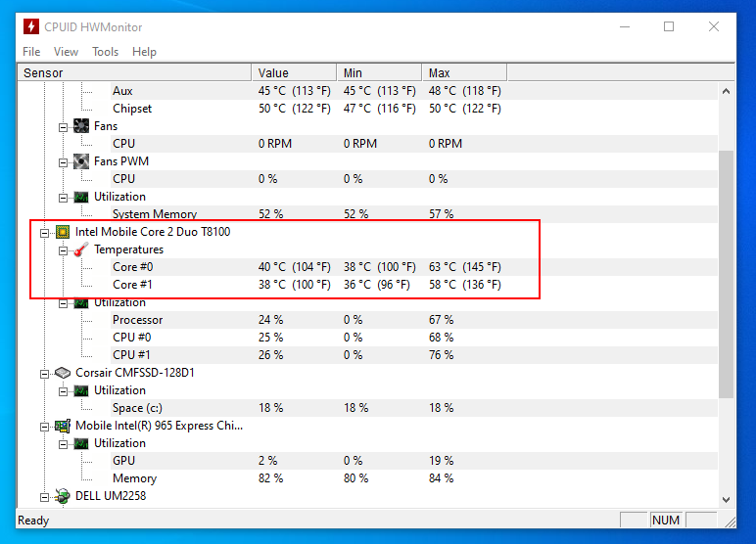
Task: Click the Intel 965 Utilization graph icon
Action: tap(81, 443)
